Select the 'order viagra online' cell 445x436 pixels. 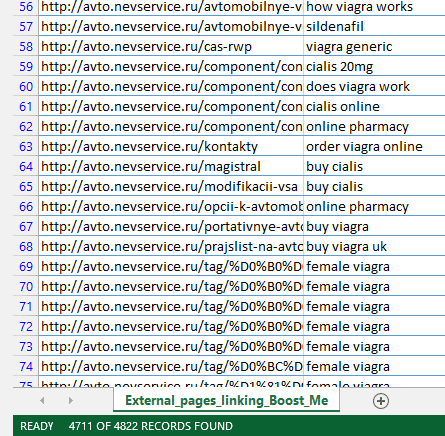[374, 147]
